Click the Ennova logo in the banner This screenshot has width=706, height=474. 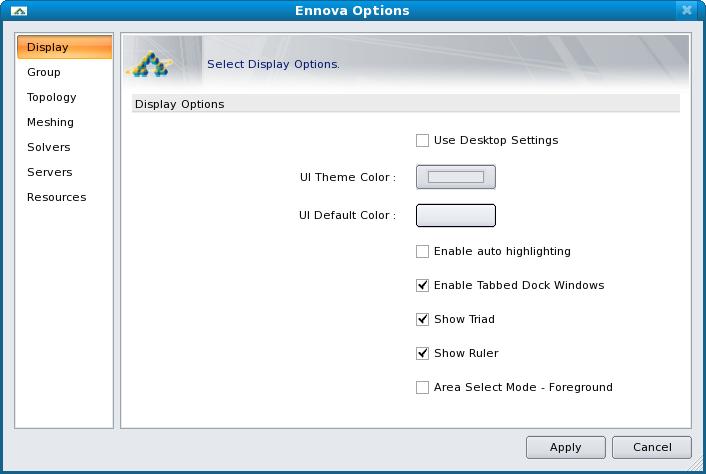(x=148, y=63)
